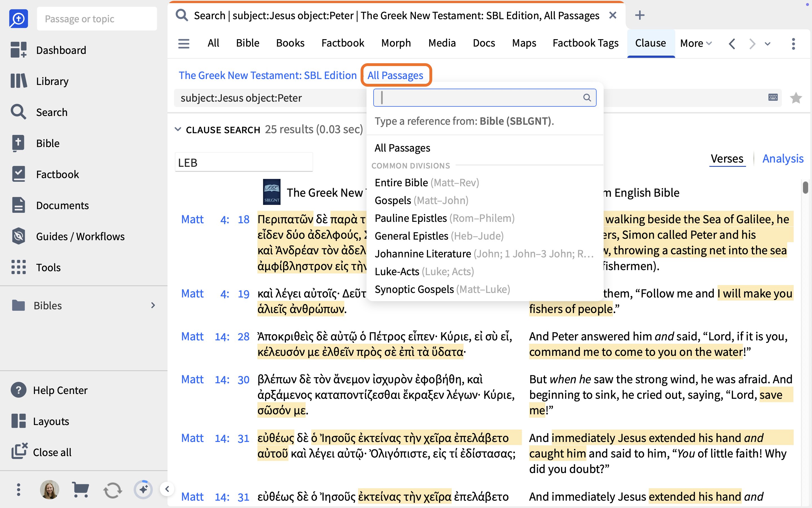Switch to Analysis view
Screen dimensions: 812x508
[x=783, y=159]
